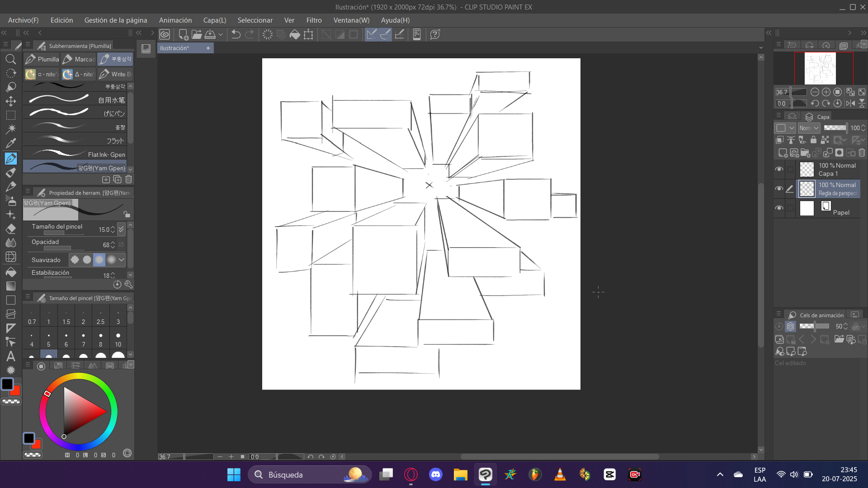Select the Fill bucket tool
This screenshot has height=488, width=868.
(11, 272)
